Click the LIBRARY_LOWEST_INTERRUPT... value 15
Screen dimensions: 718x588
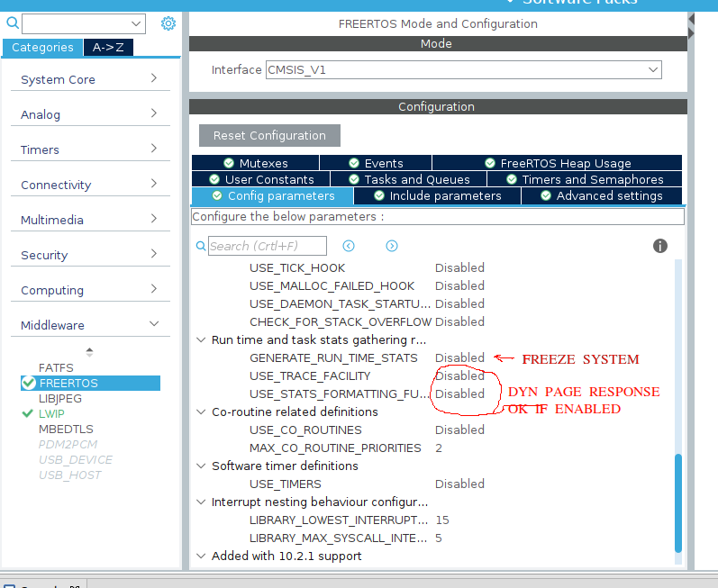click(x=442, y=520)
